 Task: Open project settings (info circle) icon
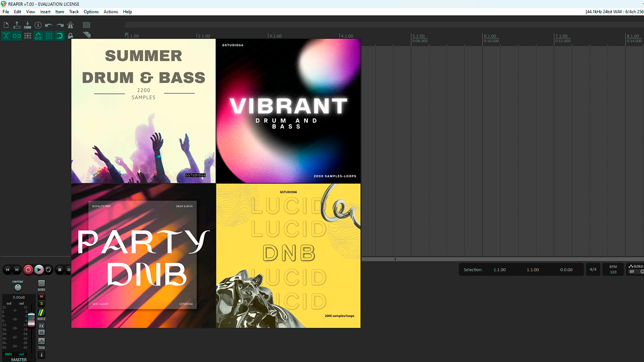pos(38,25)
